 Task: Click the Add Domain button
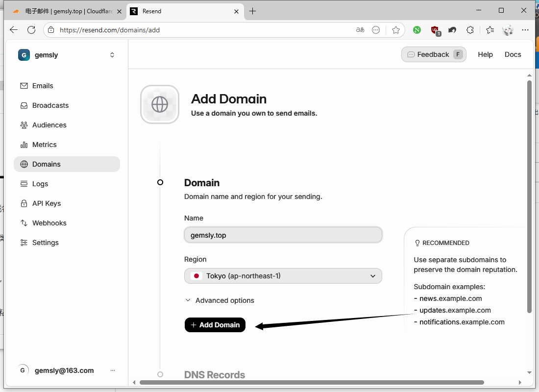(x=215, y=325)
